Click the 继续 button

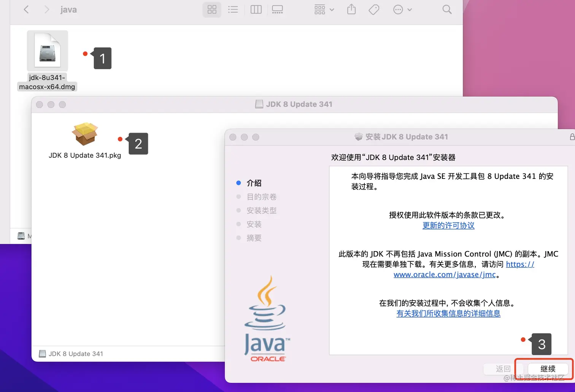click(548, 368)
